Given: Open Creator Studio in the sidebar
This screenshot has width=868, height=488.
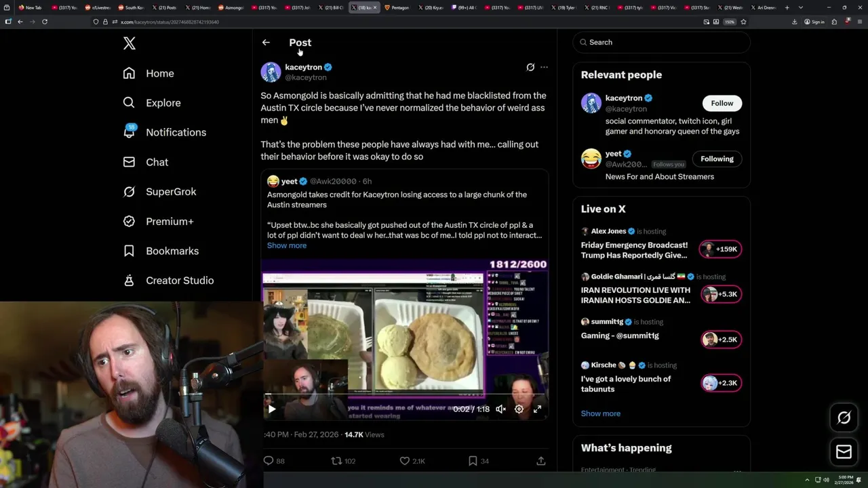Looking at the screenshot, I should (168, 281).
